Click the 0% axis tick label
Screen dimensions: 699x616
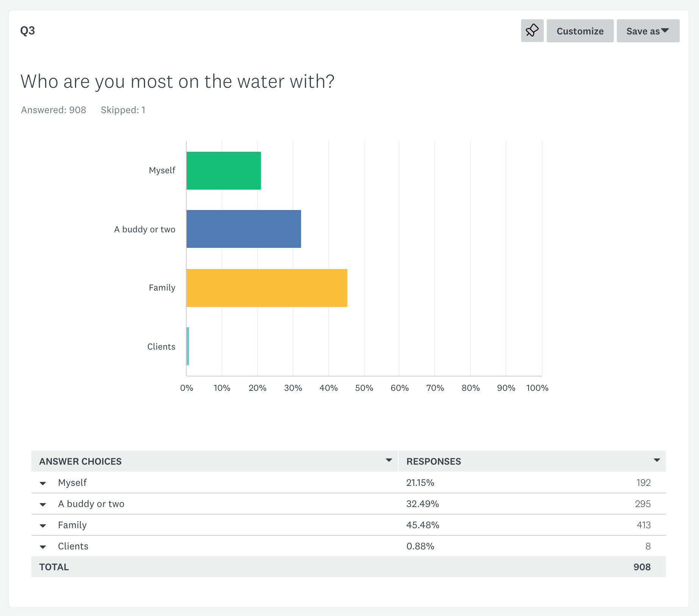[187, 388]
